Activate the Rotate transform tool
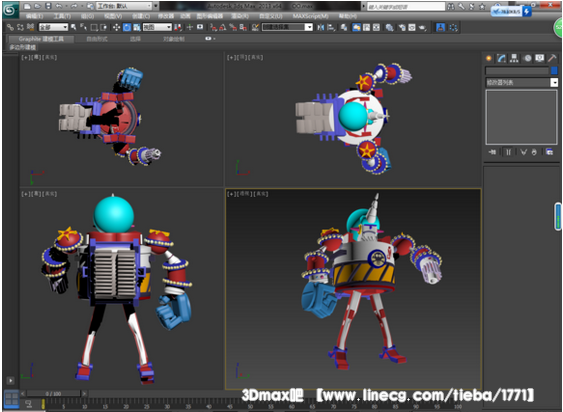 point(127,27)
